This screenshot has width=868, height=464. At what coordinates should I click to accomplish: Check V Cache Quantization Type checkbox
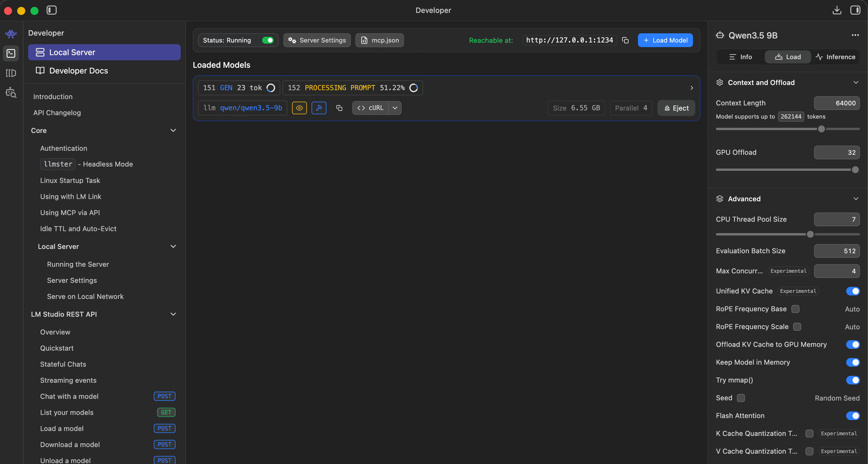pos(809,451)
